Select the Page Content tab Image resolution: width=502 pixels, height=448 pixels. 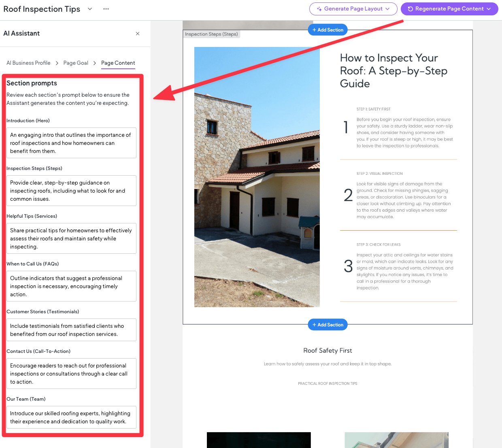118,63
